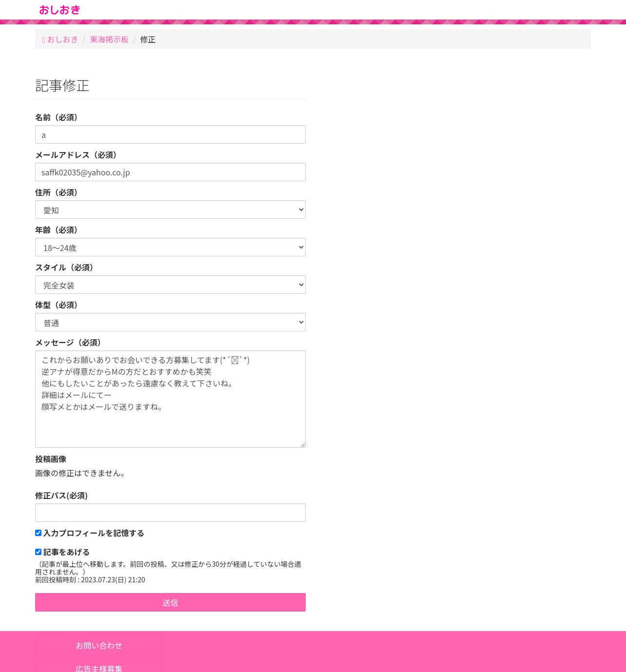The image size is (626, 672).
Task: Open おしおき breadcrumb home link
Action: tap(60, 39)
